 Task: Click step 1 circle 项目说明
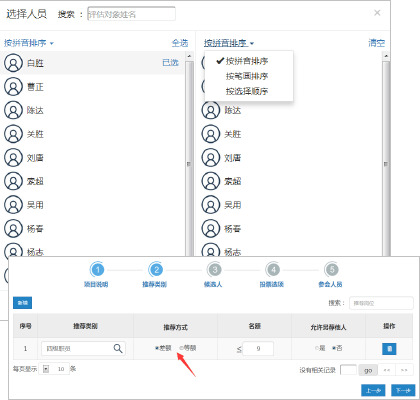click(98, 270)
